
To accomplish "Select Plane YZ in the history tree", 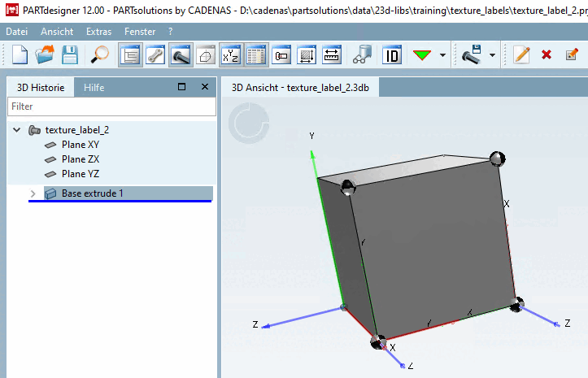I will click(81, 174).
